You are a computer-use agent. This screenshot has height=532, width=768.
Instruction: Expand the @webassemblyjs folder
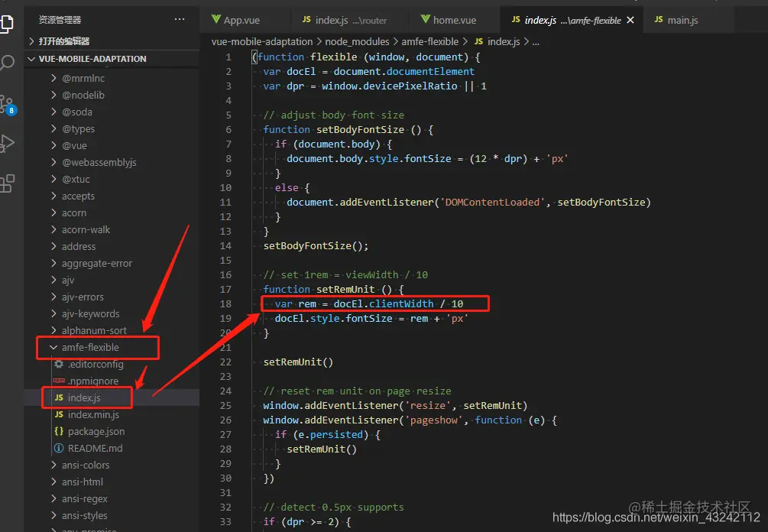[x=112, y=162]
